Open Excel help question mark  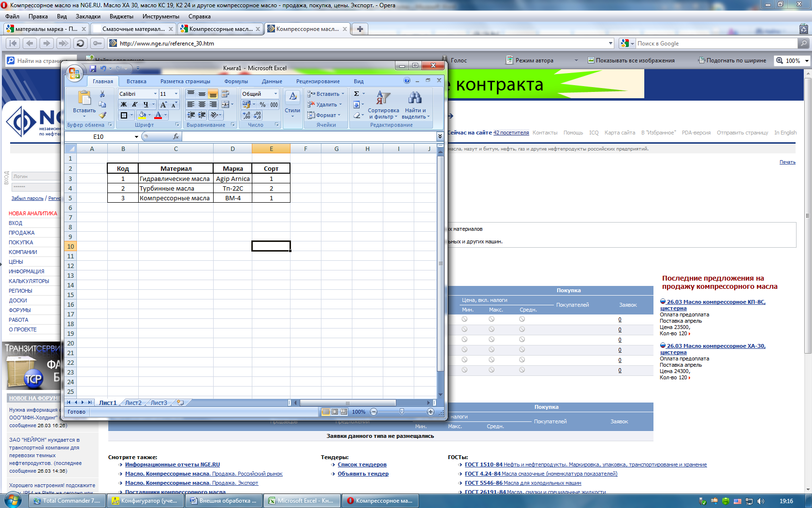point(407,81)
